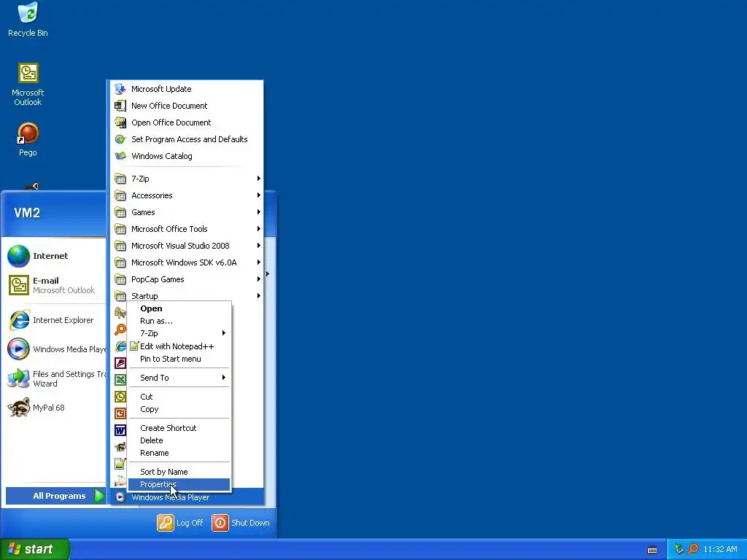Choose Delete from the context menu

point(179,440)
